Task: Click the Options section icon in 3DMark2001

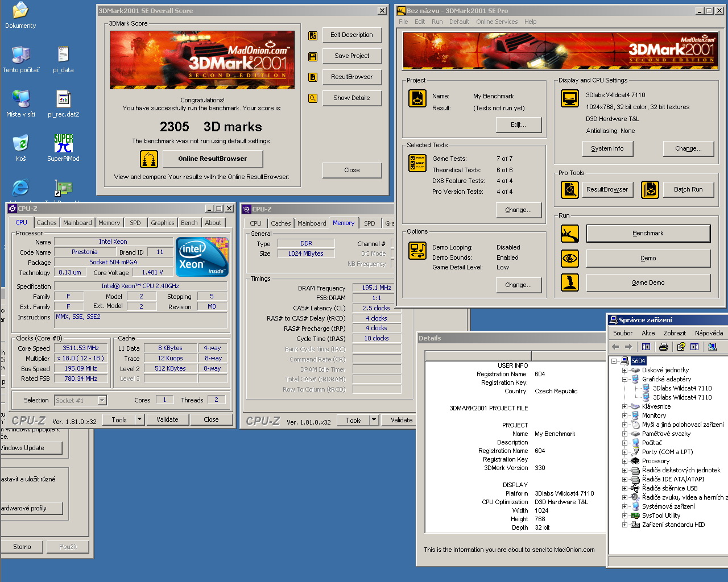Action: pyautogui.click(x=417, y=251)
